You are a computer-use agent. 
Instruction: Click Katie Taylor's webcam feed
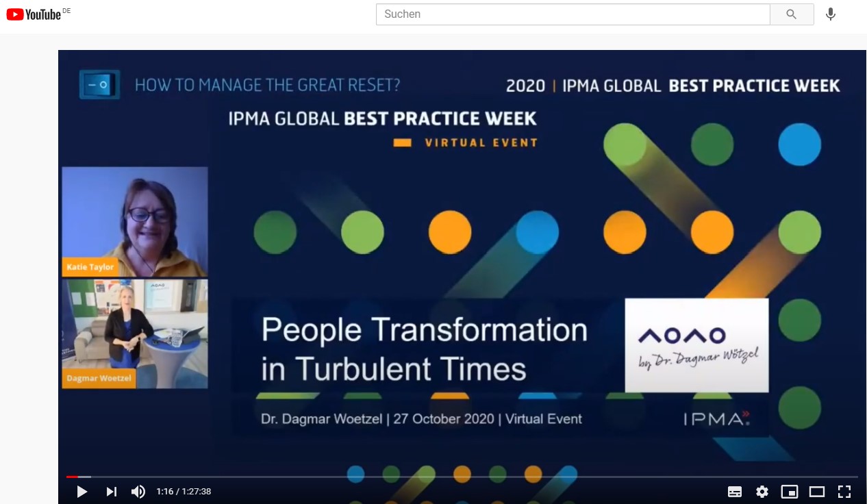pos(135,221)
